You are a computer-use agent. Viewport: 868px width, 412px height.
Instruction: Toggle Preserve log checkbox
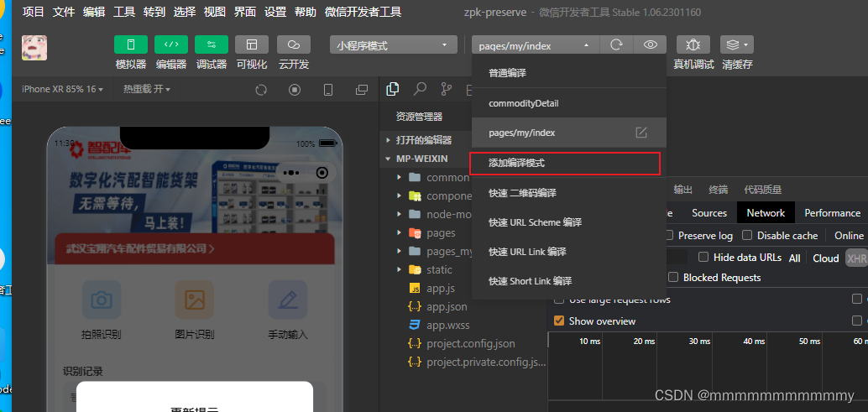[669, 236]
